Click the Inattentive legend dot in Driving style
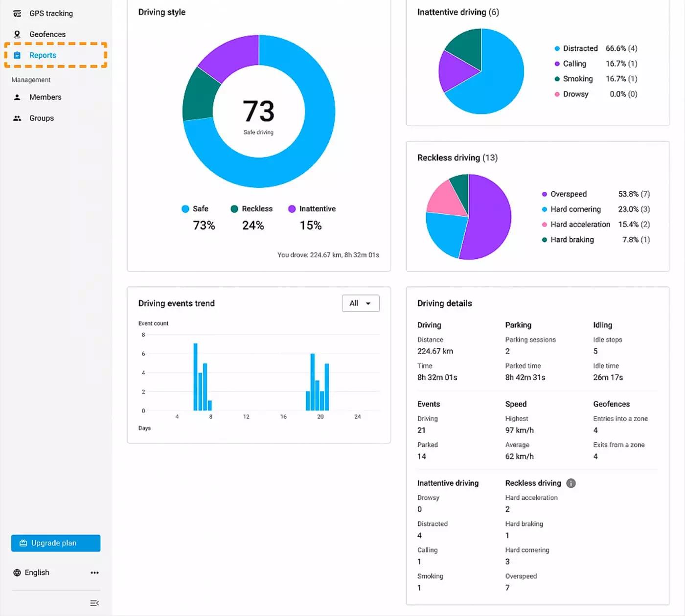This screenshot has width=685, height=616. [x=292, y=209]
